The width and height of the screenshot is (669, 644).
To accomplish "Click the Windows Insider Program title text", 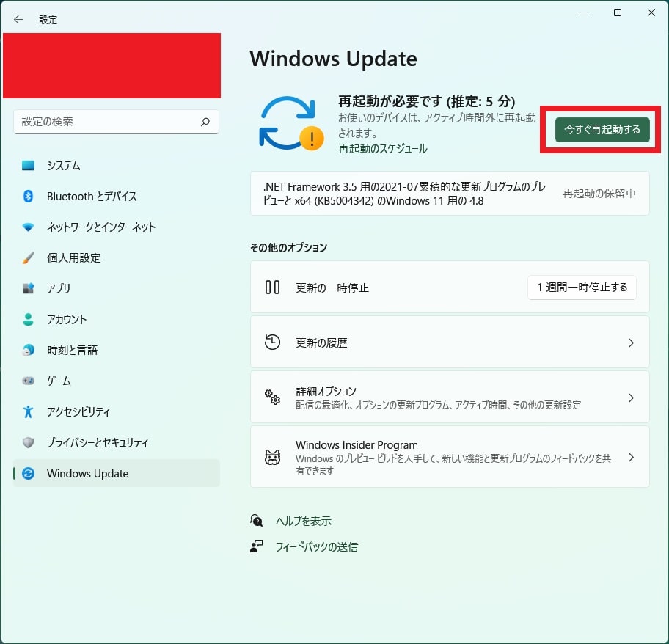I will [357, 444].
